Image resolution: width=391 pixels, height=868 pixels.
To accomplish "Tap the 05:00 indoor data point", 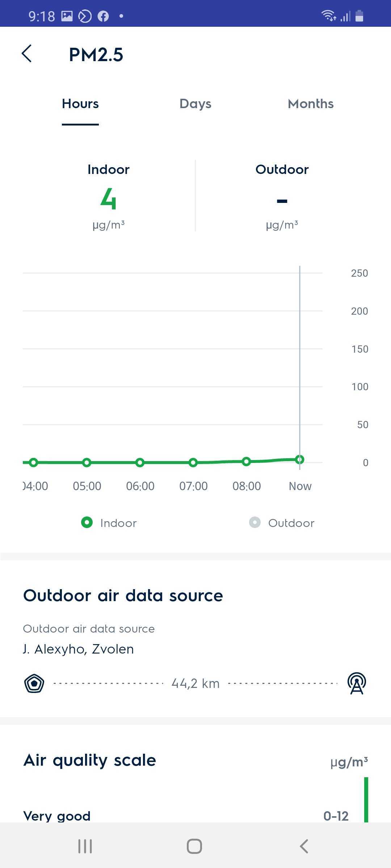I will pos(87,463).
